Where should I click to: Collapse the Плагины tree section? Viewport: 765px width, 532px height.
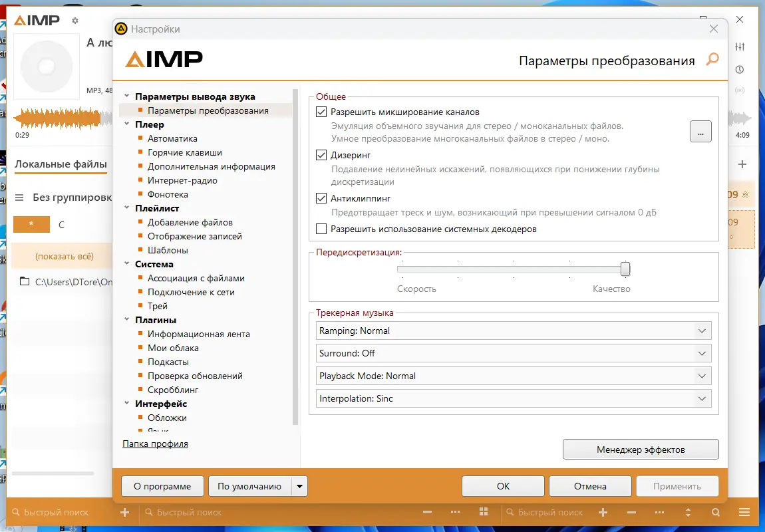127,319
